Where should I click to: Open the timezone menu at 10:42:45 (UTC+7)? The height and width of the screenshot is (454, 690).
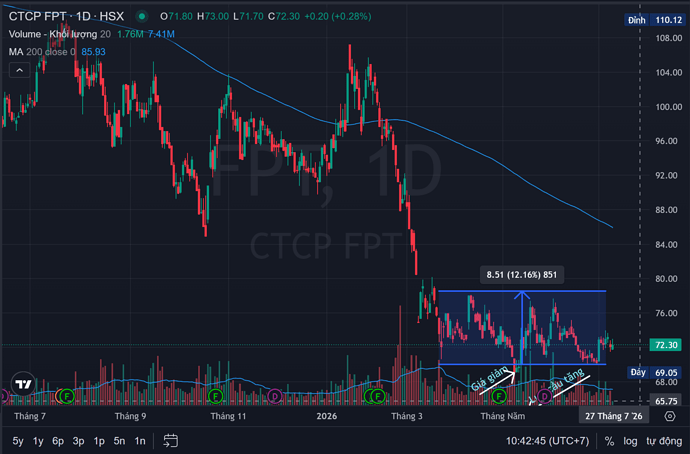click(x=547, y=441)
